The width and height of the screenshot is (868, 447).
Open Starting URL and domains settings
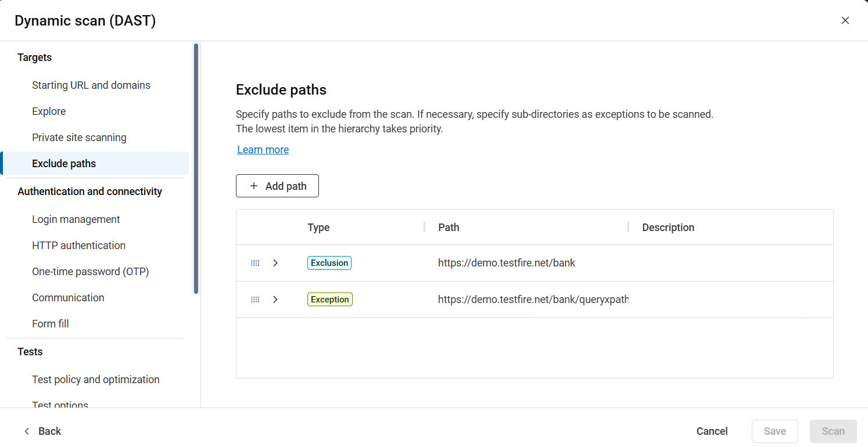[x=91, y=85]
